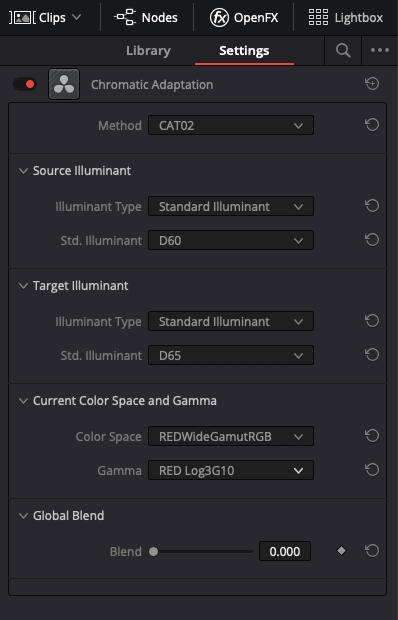Open the source Std. Illuminant D60 dropdown
The image size is (398, 620).
[x=231, y=240]
